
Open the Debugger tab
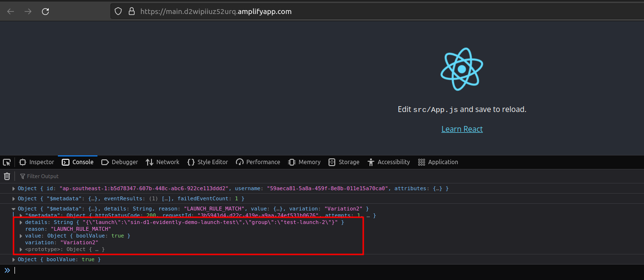tap(120, 162)
